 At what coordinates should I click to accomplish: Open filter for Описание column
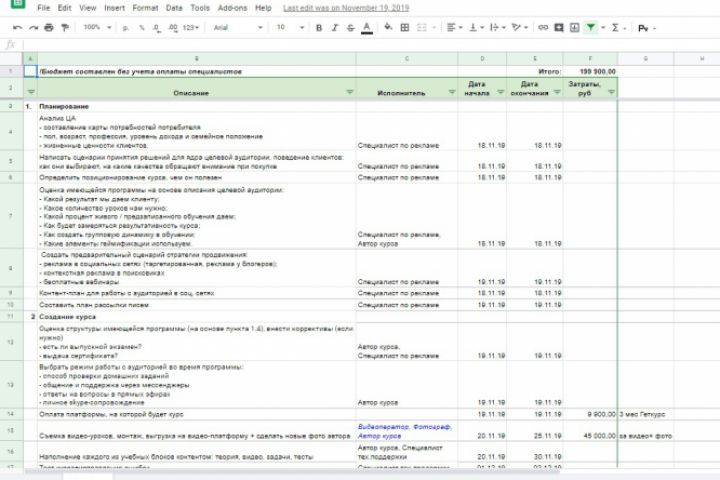tap(349, 92)
